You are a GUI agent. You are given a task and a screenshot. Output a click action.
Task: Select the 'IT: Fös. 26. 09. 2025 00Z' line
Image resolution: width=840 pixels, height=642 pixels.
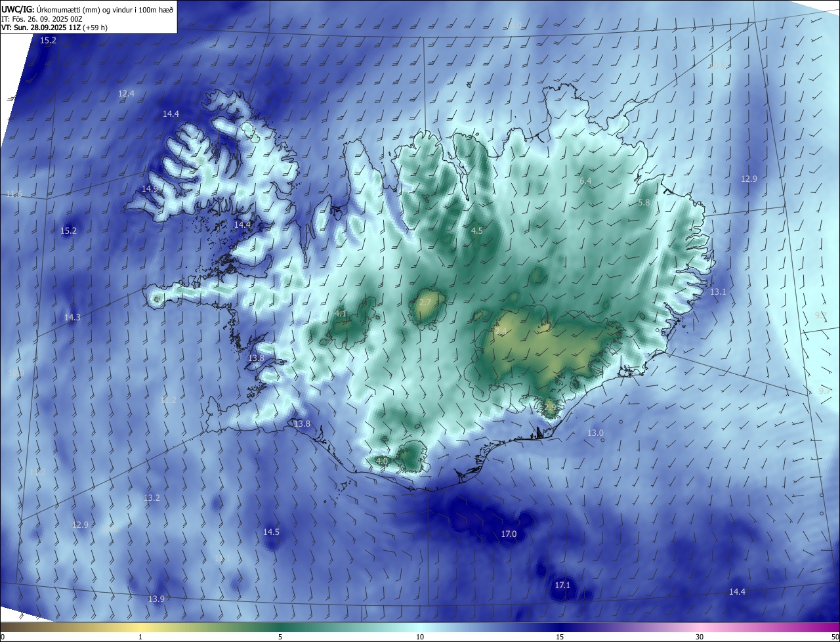43,19
